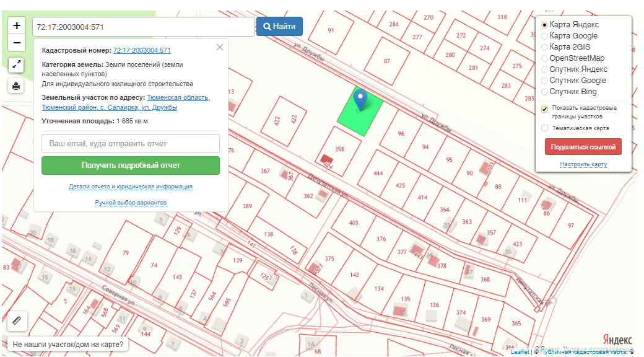Select parcel 318 on the map
644x357 pixels.
point(502,17)
